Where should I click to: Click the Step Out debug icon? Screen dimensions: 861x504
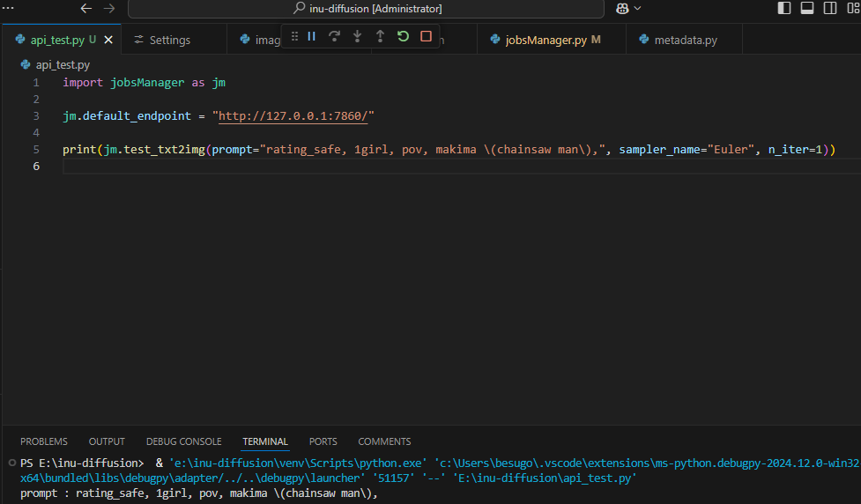(380, 36)
